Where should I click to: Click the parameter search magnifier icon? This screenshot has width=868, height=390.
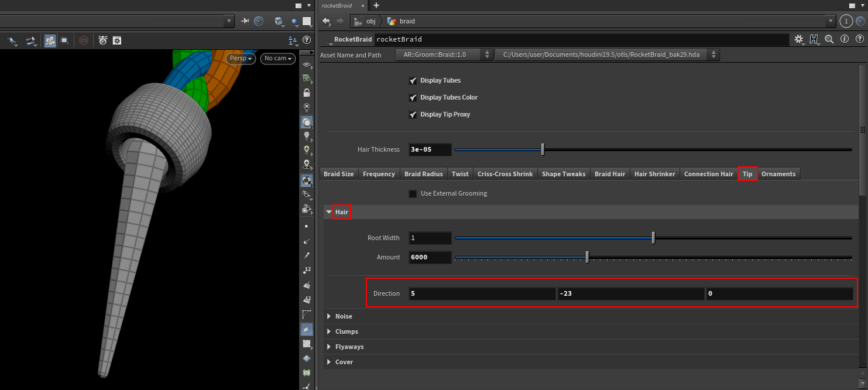(x=829, y=39)
